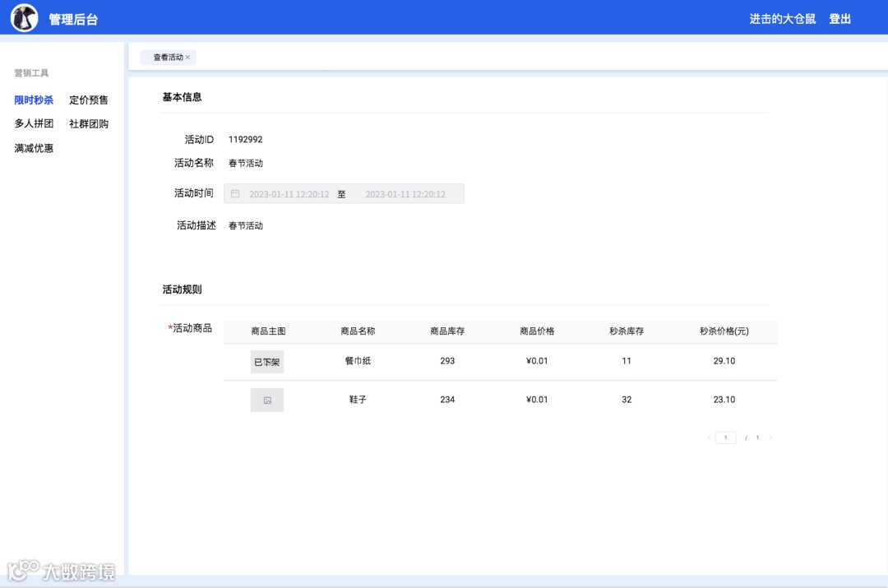This screenshot has height=588, width=888.
Task: Click 登出 to log out
Action: pyautogui.click(x=839, y=19)
